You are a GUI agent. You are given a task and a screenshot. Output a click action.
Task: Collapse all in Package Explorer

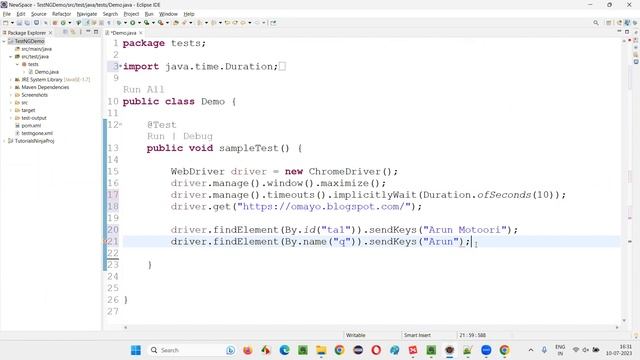click(65, 32)
